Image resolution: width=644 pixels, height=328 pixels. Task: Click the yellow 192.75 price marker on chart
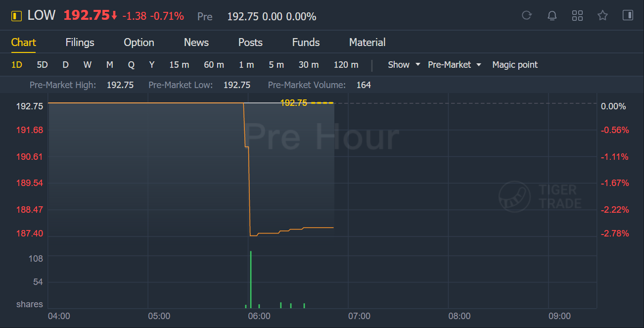click(x=294, y=103)
